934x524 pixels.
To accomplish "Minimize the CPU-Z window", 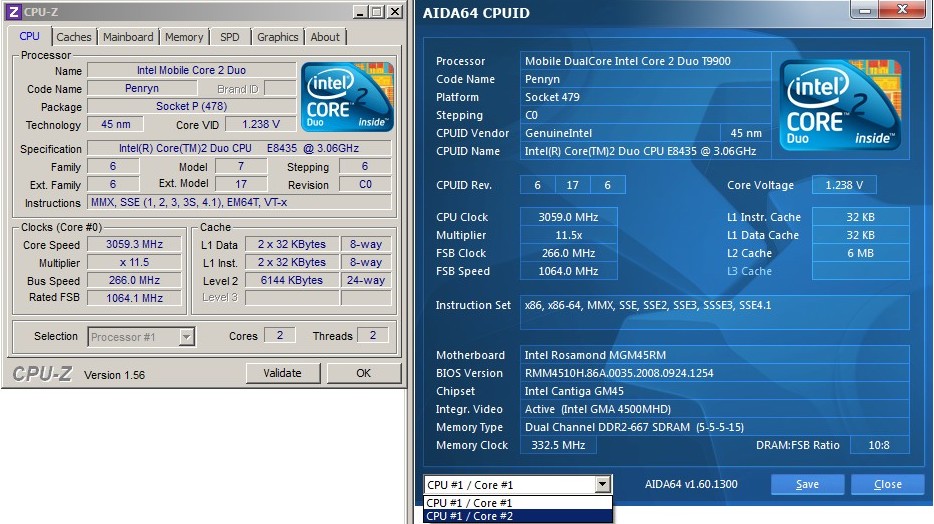I will 360,11.
